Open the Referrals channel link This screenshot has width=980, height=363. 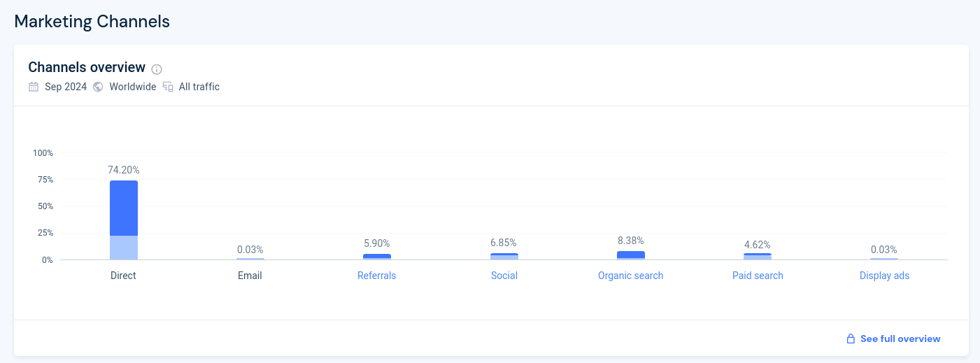[x=376, y=276]
